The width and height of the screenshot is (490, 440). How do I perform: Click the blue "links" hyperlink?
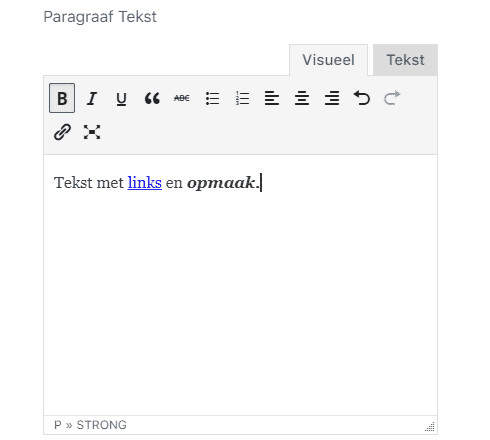click(x=145, y=183)
